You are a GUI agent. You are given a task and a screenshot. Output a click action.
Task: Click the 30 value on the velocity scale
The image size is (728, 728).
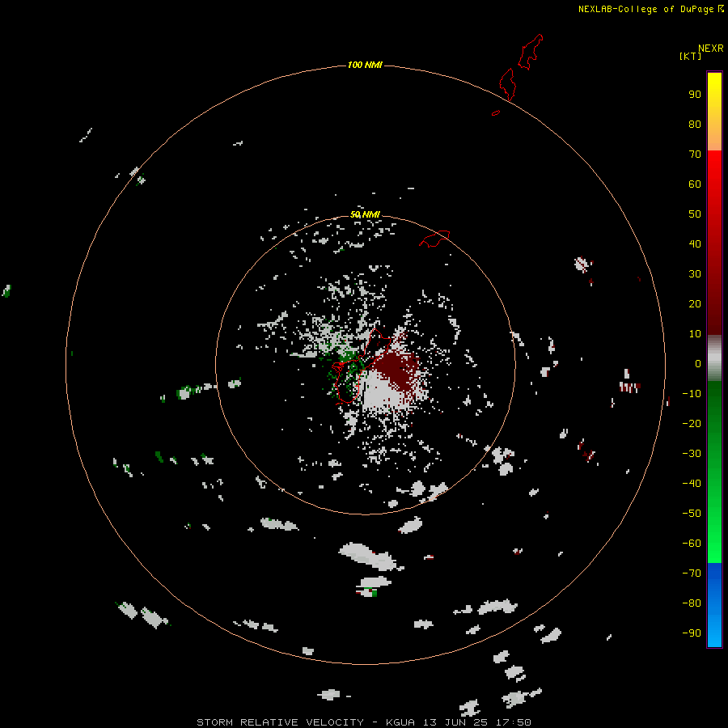(695, 274)
